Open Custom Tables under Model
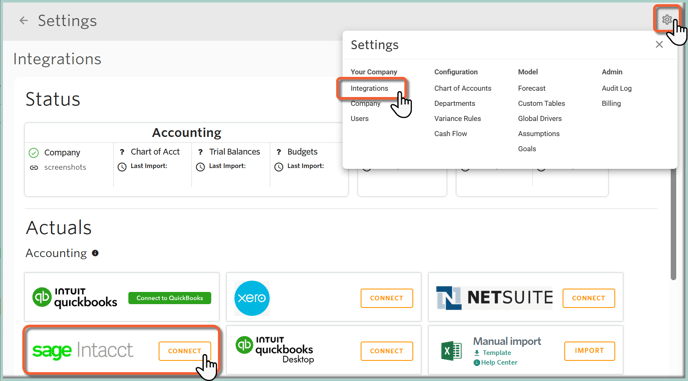This screenshot has width=688, height=381. tap(541, 104)
